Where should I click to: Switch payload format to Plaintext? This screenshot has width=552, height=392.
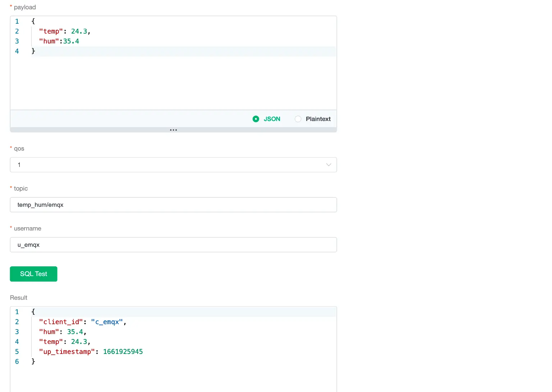[x=298, y=119]
